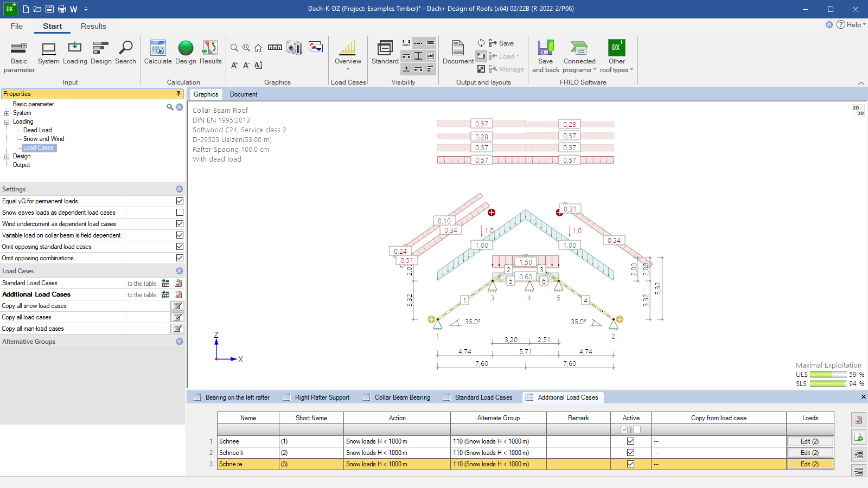Open the Search magnifier tool
The width and height of the screenshot is (868, 488).
coord(125,53)
